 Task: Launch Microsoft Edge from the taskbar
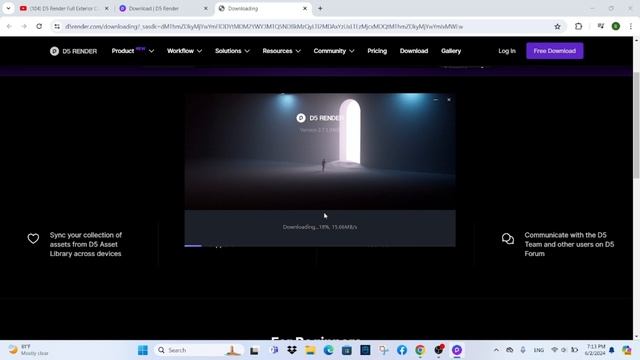coord(329,350)
